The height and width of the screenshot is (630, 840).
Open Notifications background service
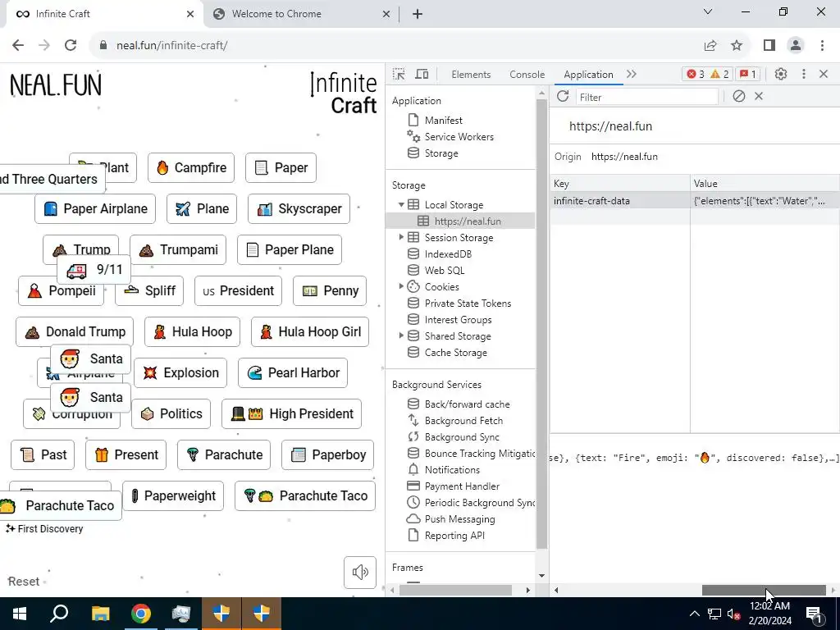point(452,469)
